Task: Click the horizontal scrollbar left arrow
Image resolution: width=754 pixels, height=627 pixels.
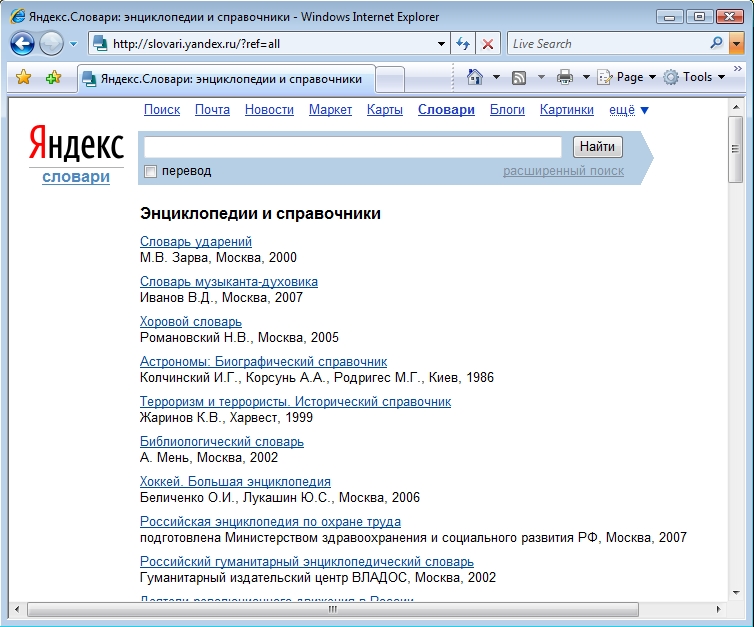Action: point(17,609)
